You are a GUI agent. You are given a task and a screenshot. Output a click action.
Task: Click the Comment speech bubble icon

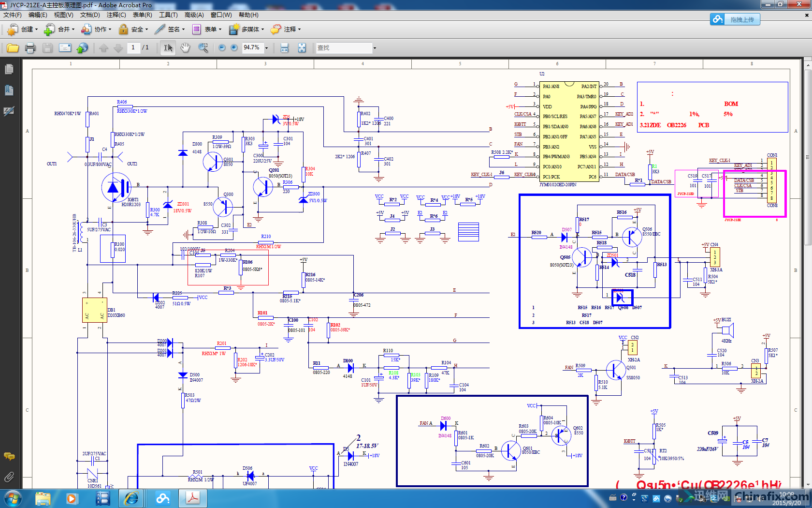pos(276,30)
